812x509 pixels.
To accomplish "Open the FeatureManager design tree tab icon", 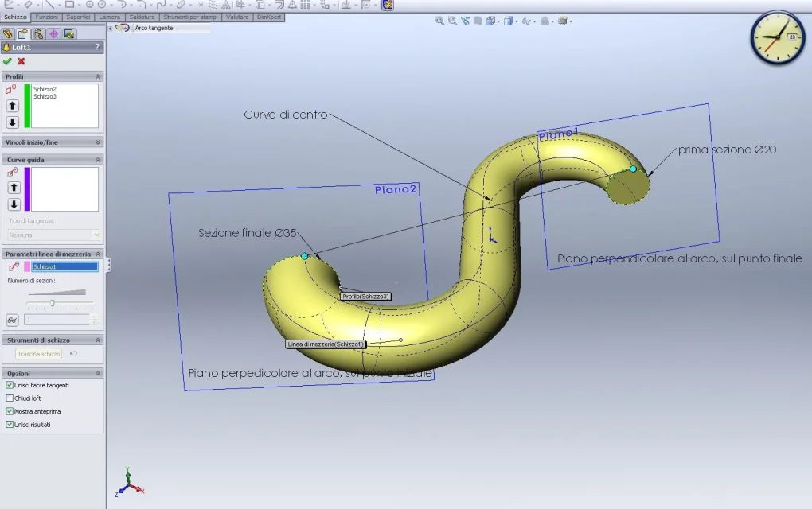I will [7, 34].
